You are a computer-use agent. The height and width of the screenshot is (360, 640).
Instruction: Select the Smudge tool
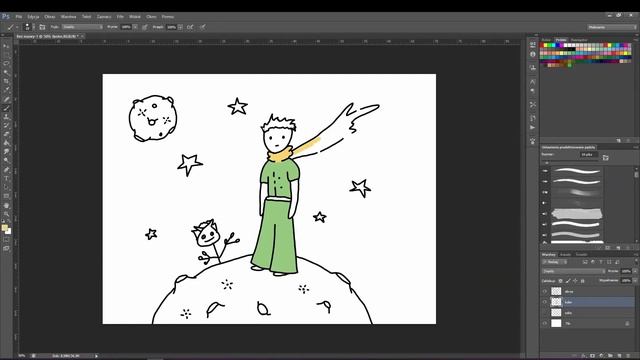pyautogui.click(x=6, y=152)
